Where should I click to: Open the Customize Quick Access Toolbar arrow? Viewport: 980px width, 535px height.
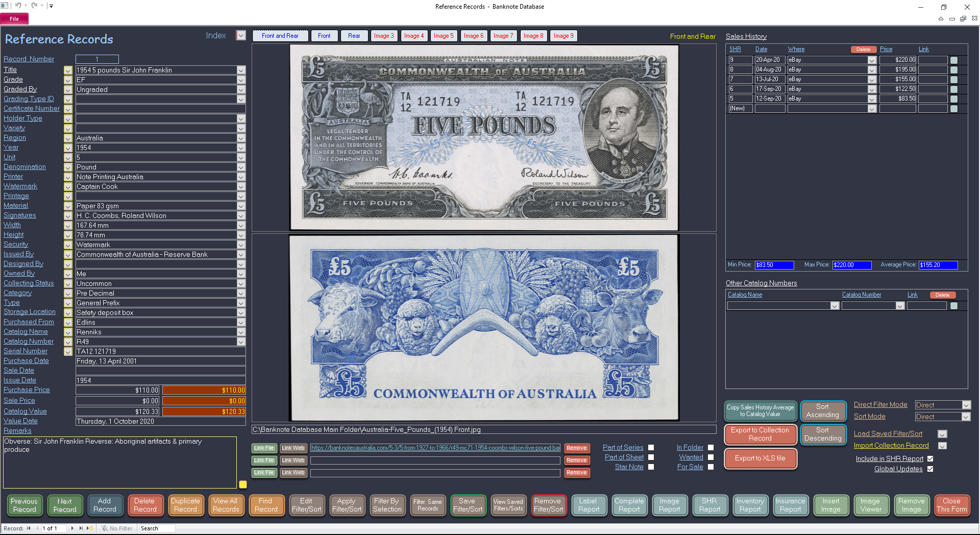pos(51,6)
